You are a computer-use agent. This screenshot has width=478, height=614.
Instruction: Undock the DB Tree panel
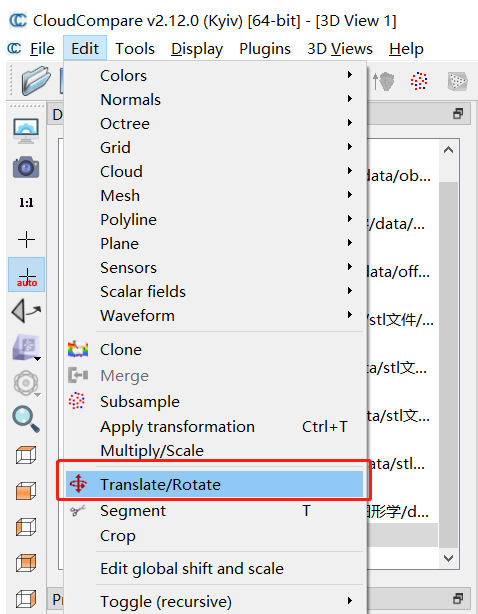tap(458, 114)
